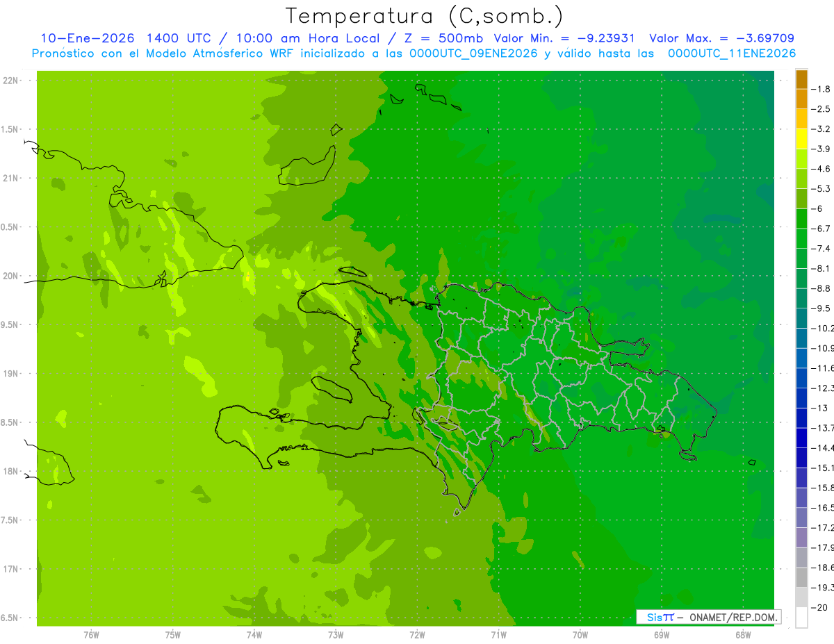Click the colorbar value '-20'
The width and height of the screenshot is (834, 644).
pos(819,607)
